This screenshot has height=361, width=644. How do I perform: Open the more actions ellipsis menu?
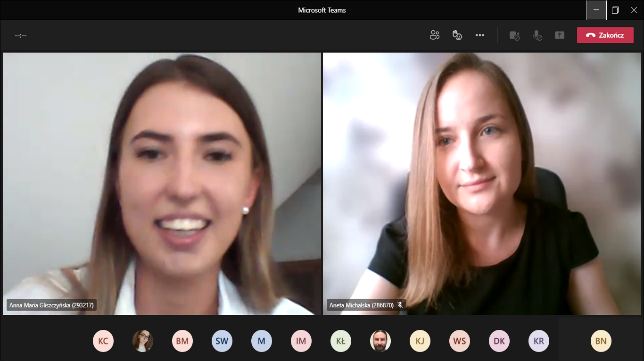click(480, 35)
